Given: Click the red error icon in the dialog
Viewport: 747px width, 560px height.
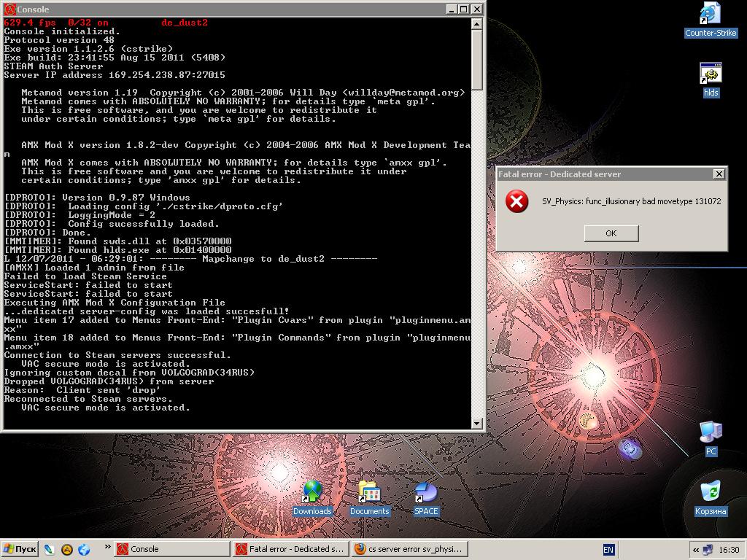Looking at the screenshot, I should pos(517,201).
